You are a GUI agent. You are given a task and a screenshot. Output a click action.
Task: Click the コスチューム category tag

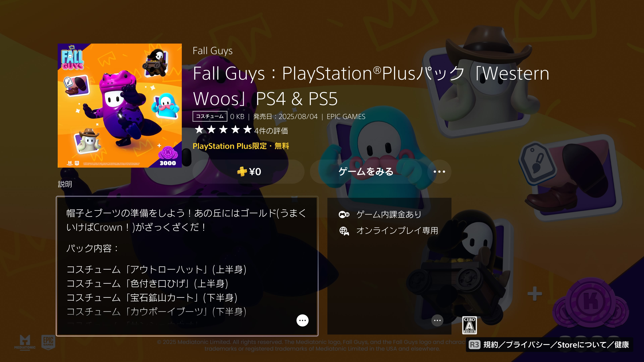pos(210,116)
